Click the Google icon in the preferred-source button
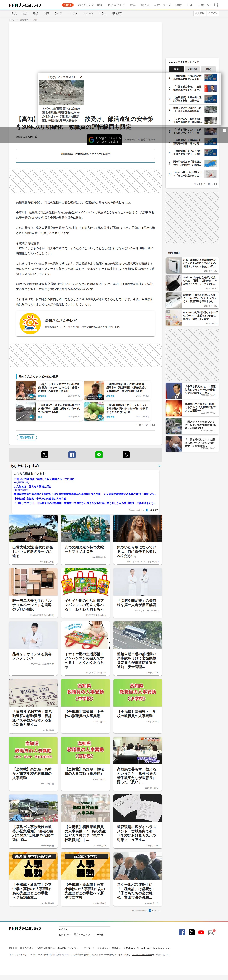The height and width of the screenshot is (980, 228). 91,140
